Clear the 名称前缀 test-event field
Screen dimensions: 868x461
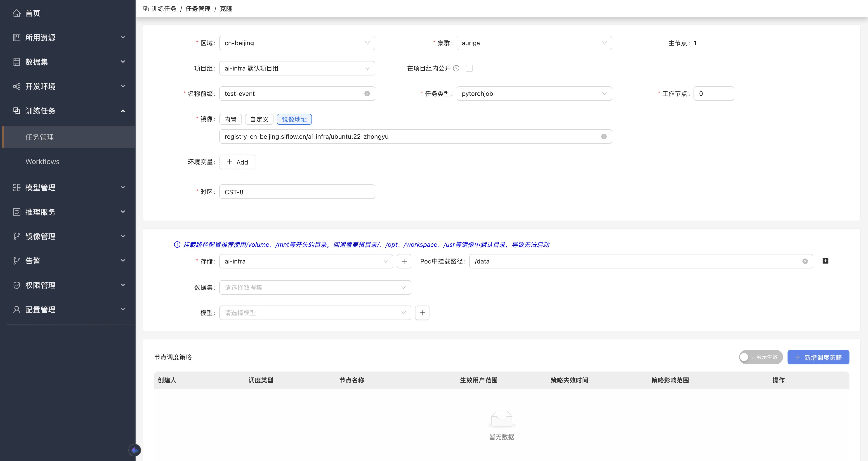coord(367,94)
